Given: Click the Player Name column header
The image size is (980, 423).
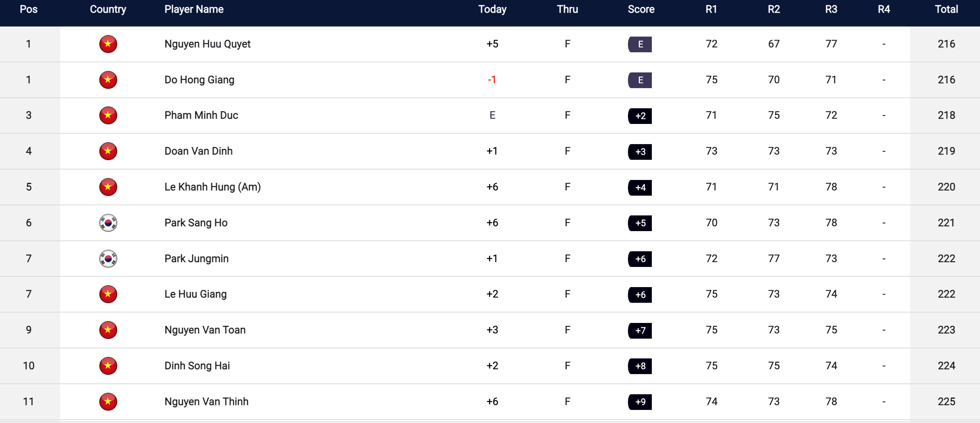Looking at the screenshot, I should [194, 9].
